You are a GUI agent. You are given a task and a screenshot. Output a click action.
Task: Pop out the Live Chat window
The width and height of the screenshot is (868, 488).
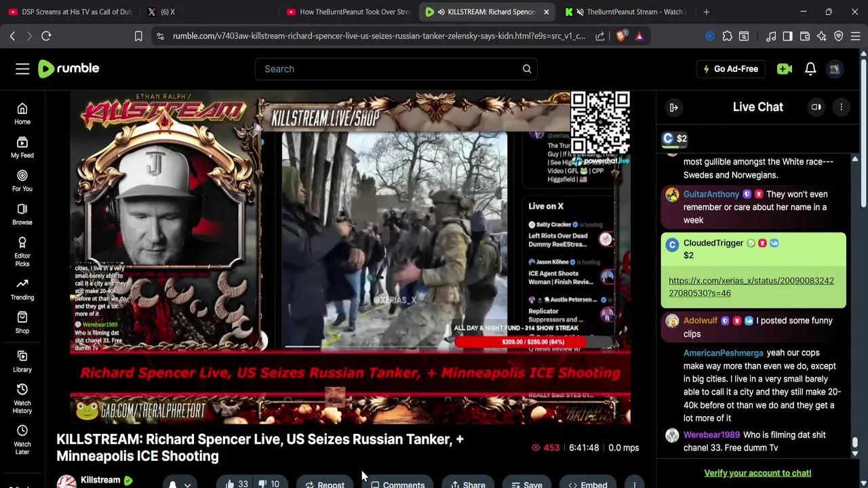pos(816,107)
